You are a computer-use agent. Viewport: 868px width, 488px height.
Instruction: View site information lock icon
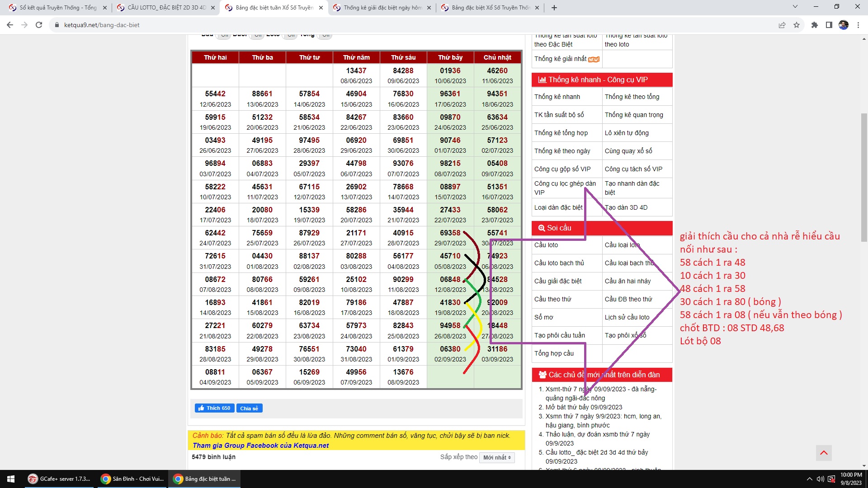pyautogui.click(x=57, y=25)
